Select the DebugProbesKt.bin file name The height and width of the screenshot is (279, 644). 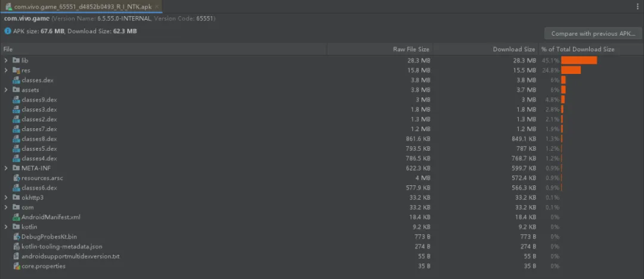tap(49, 237)
